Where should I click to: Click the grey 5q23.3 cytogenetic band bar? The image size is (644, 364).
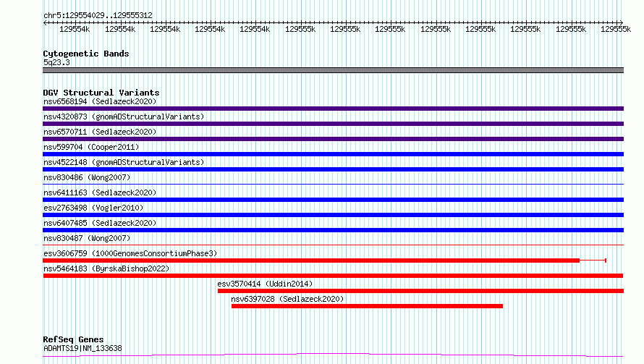(333, 70)
